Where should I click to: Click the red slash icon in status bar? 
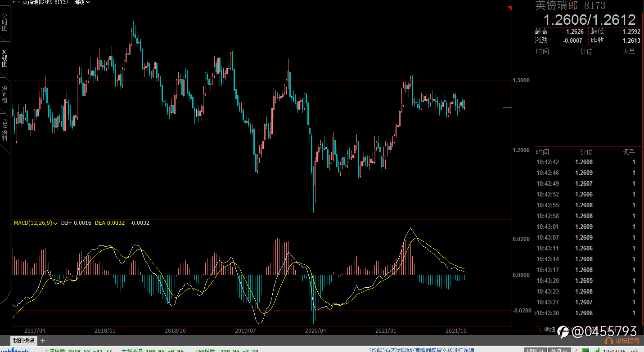[576, 350]
